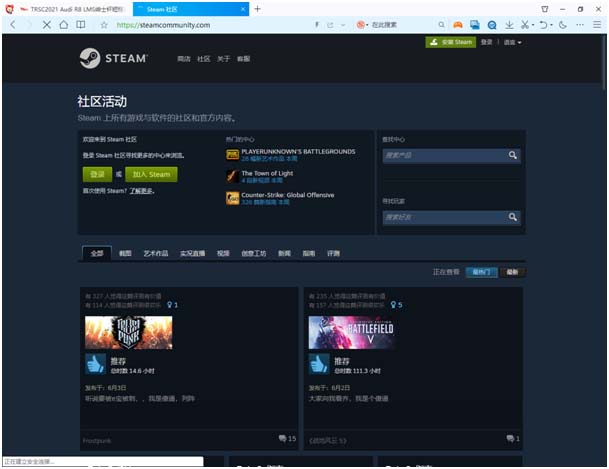Open the Counter-Strike: Global Offensive hub link
Image resolution: width=609 pixels, height=469 pixels.
click(x=288, y=195)
